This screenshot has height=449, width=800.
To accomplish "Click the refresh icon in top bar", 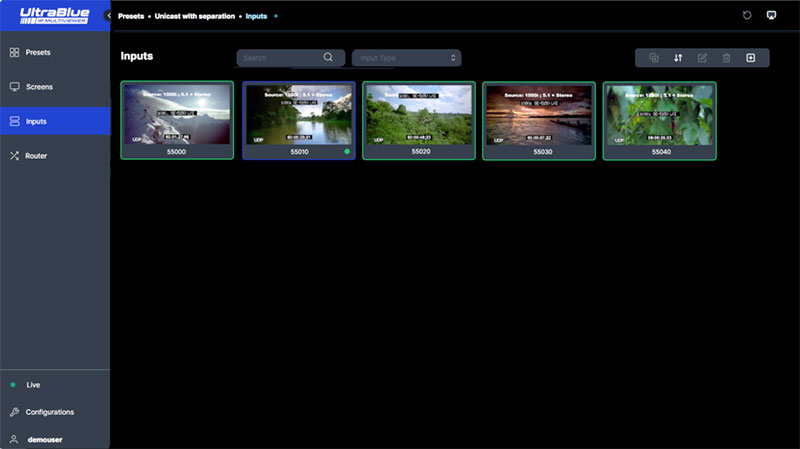I will (x=747, y=16).
